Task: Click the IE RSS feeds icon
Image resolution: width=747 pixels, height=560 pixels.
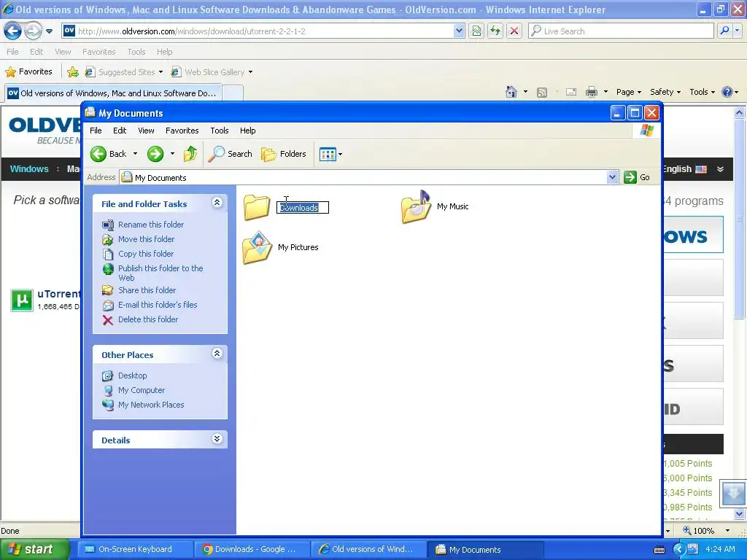Action: [x=542, y=93]
